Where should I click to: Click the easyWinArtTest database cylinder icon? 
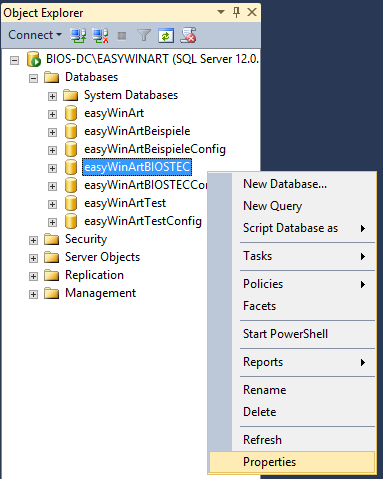point(71,203)
